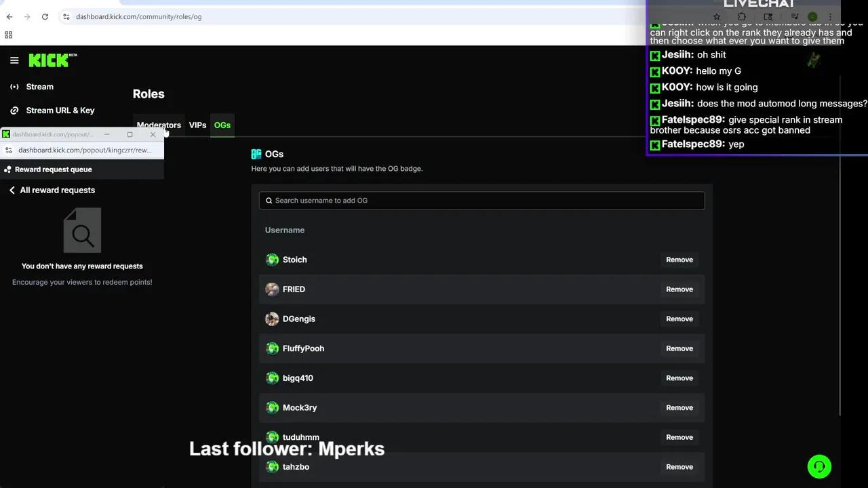The image size is (868, 488).
Task: Click username tahzbo
Action: click(x=296, y=467)
